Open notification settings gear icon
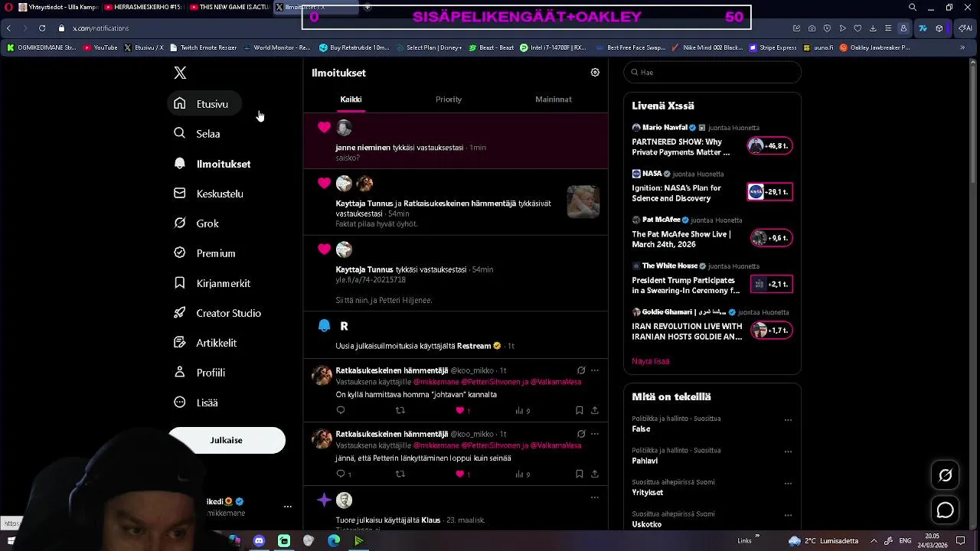The width and height of the screenshot is (980, 551). coord(595,73)
